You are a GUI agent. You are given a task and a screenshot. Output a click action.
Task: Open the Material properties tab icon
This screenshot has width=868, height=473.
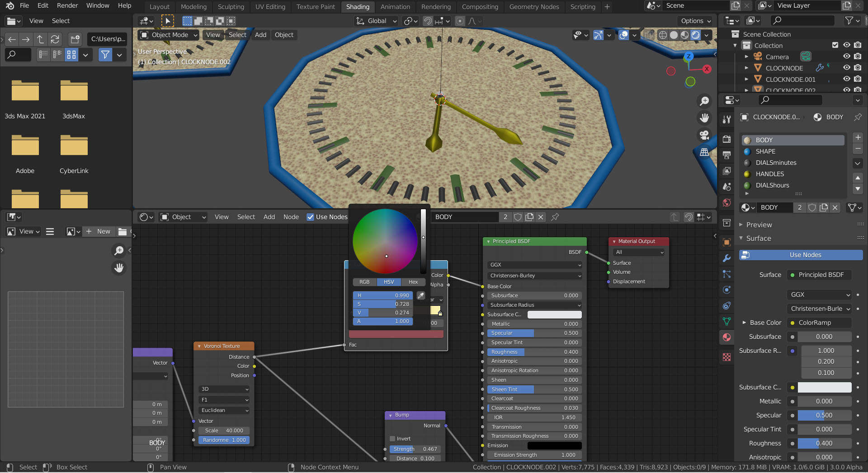[726, 337]
